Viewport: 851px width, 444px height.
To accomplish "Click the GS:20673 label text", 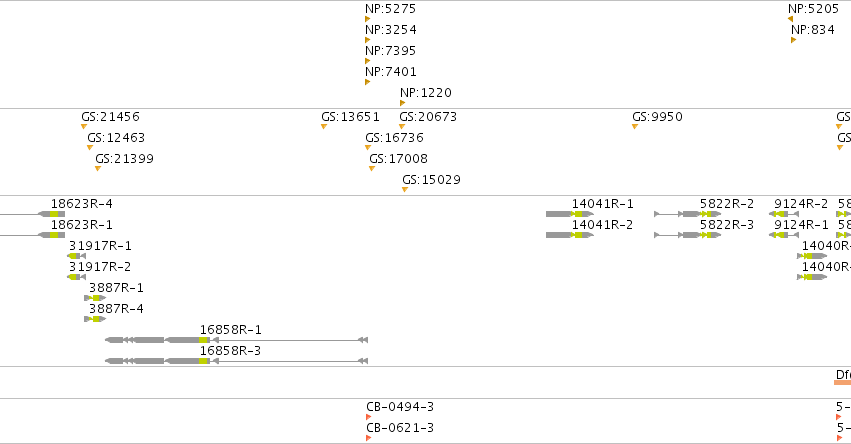I will point(428,117).
